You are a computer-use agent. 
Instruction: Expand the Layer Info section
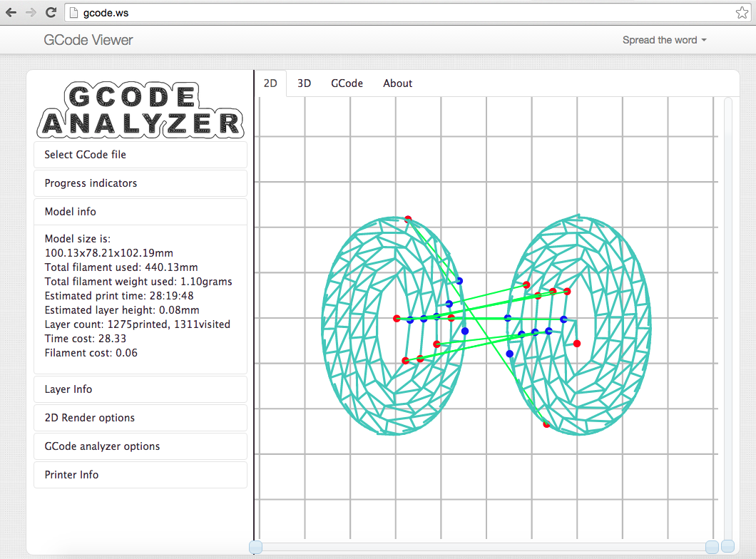click(141, 389)
